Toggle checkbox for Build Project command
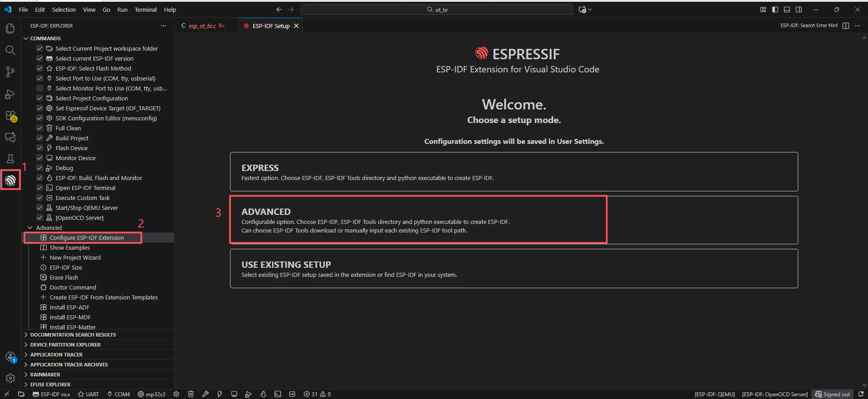Screen dimensions: 868x399 tap(40, 138)
